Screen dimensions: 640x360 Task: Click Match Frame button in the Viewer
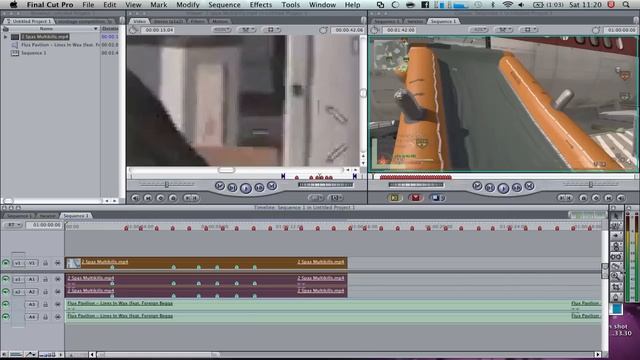[136, 198]
